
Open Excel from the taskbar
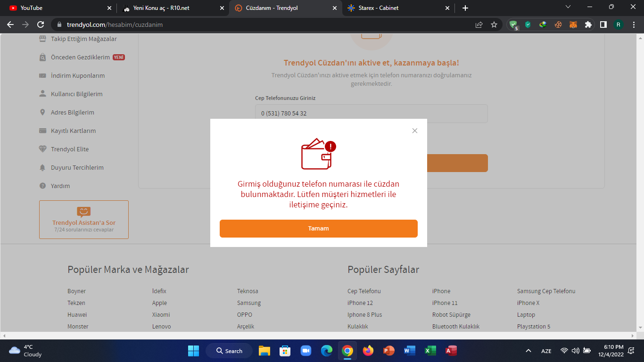(x=430, y=351)
